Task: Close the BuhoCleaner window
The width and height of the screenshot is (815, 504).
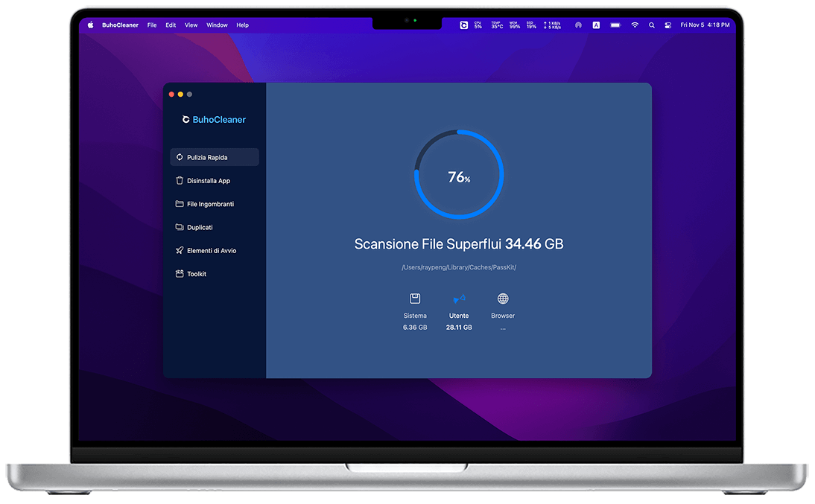Action: (x=171, y=94)
